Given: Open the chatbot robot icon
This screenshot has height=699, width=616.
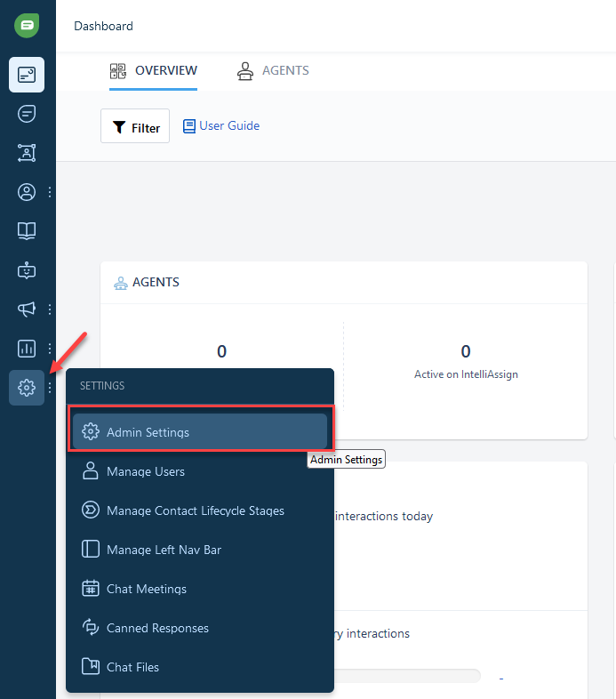Looking at the screenshot, I should (27, 270).
